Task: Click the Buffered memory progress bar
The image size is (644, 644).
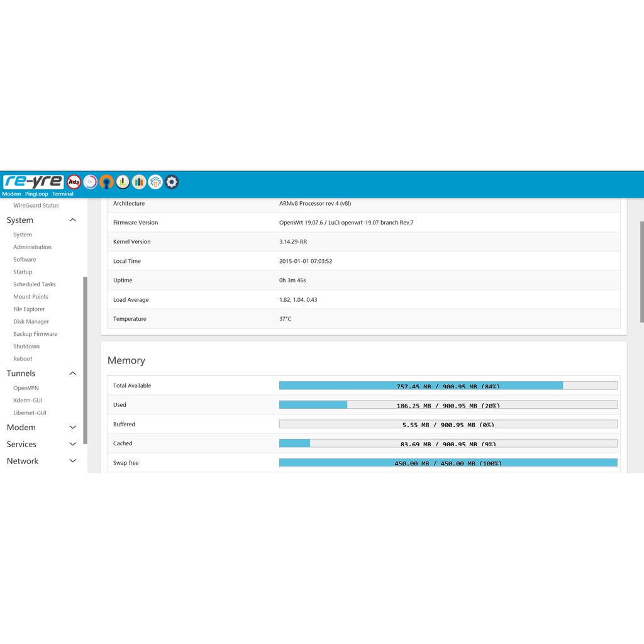Action: [448, 425]
